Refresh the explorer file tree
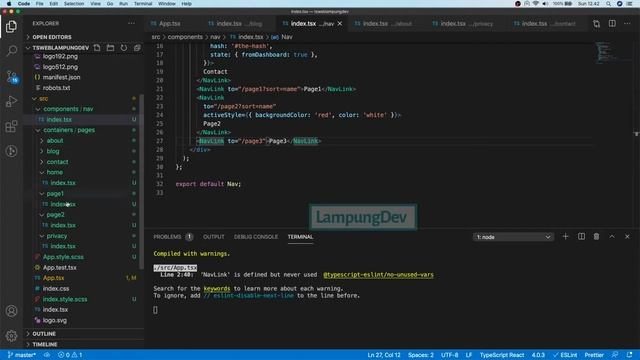 pos(124,48)
